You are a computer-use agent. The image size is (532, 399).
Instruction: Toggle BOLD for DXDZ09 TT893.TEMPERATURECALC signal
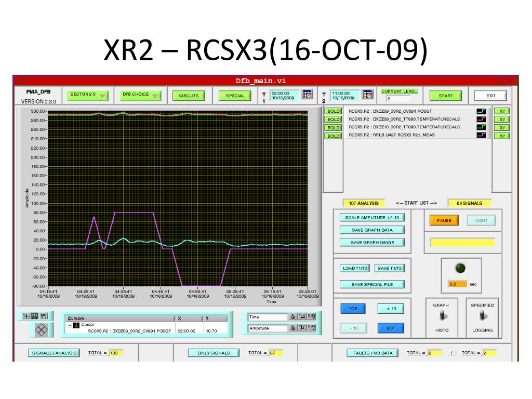[x=333, y=119]
